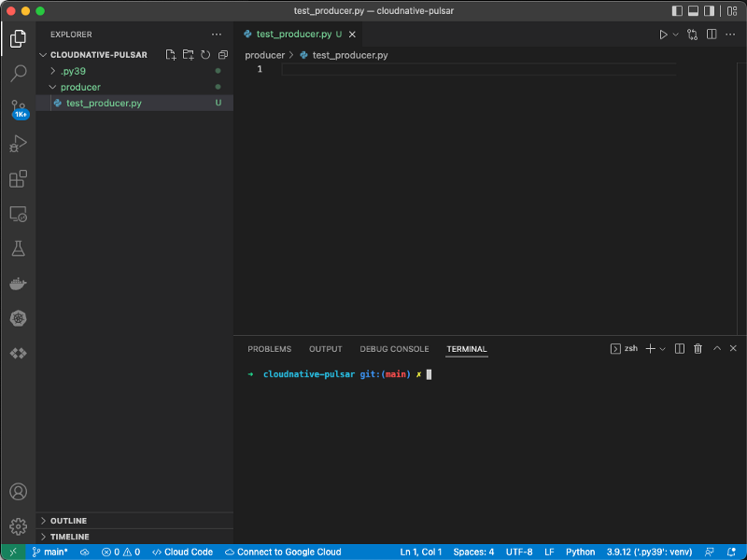Open the new terminal launch profile dropdown
This screenshot has width=747, height=560.
coord(663,349)
